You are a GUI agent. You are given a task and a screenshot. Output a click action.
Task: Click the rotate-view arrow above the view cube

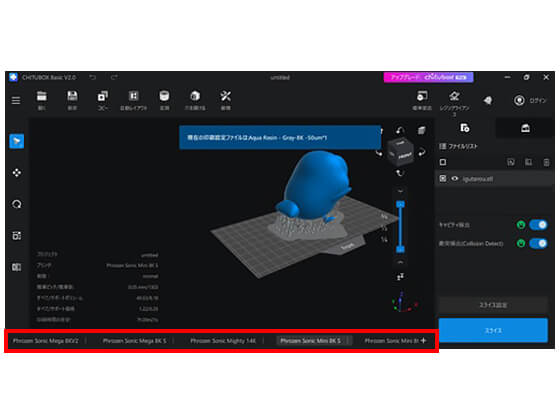click(400, 130)
